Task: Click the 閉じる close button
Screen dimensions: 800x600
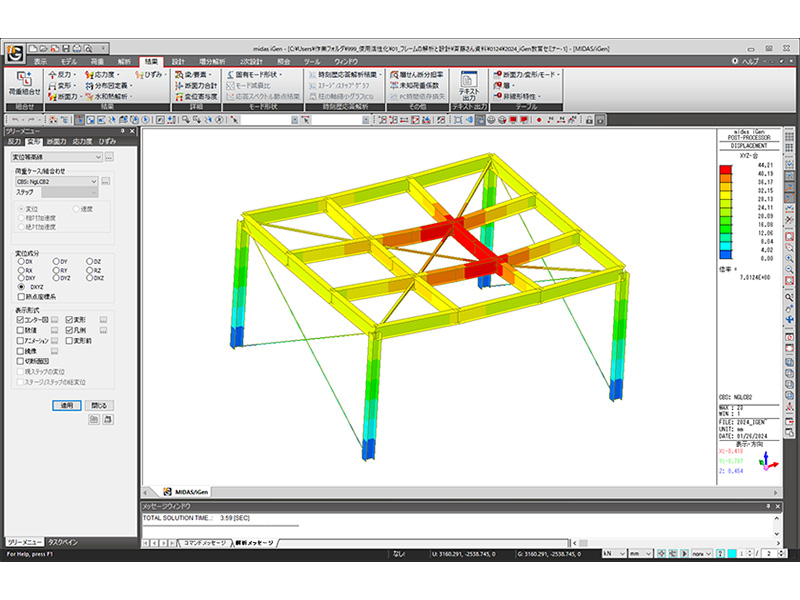Action: click(99, 406)
